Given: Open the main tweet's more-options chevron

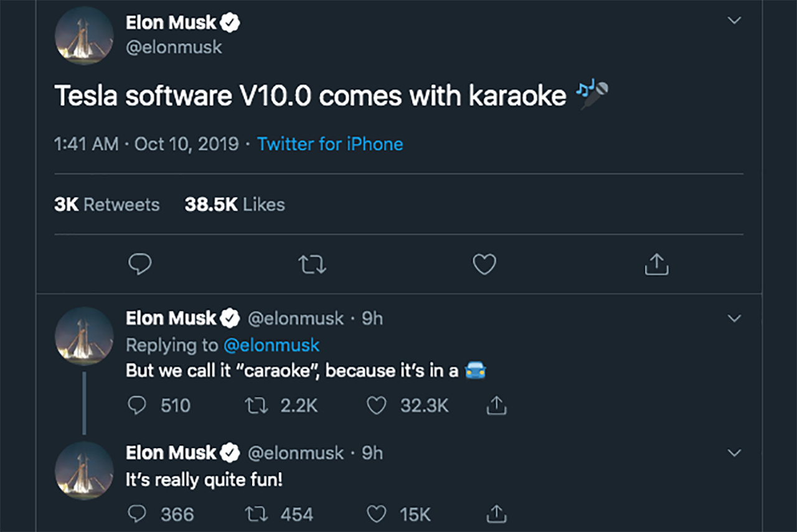Looking at the screenshot, I should point(735,21).
